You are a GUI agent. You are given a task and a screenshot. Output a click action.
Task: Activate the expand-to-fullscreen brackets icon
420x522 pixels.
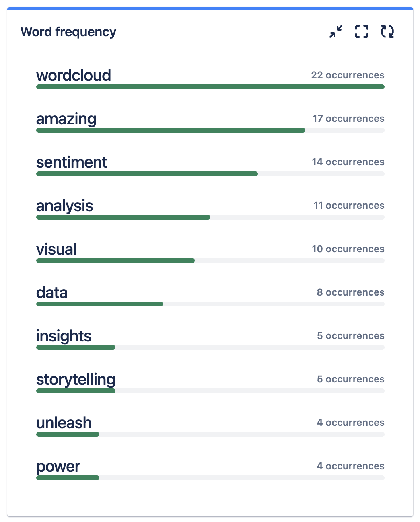pos(362,32)
